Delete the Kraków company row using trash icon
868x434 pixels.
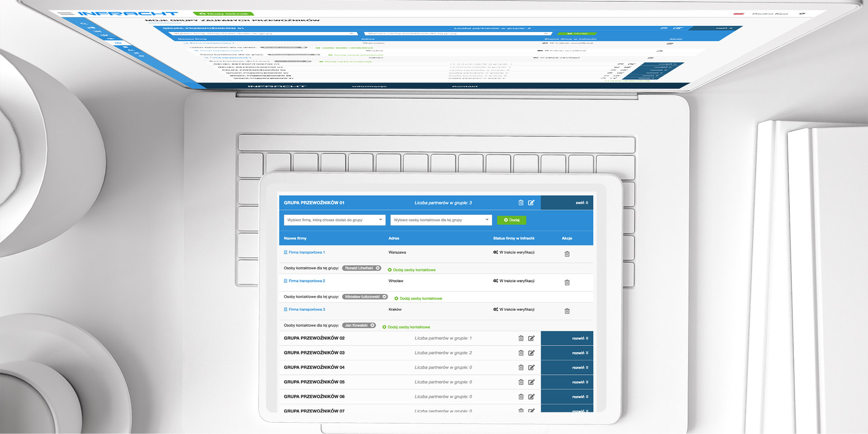tap(567, 311)
